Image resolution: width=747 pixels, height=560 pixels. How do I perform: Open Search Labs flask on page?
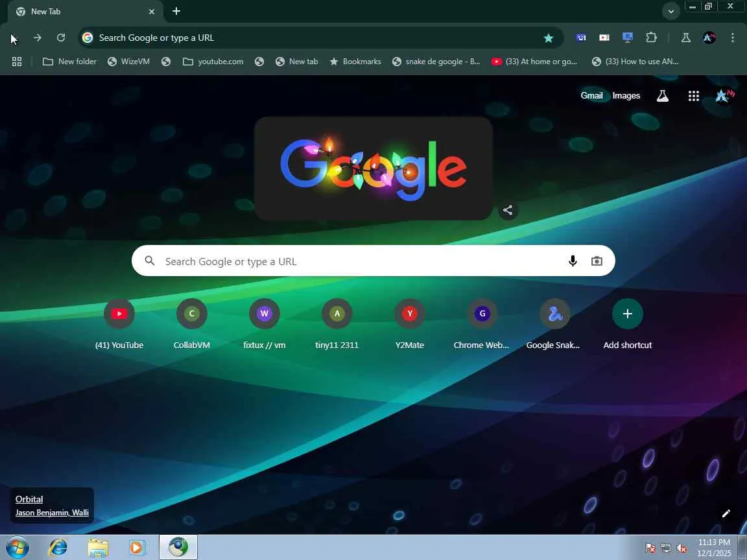(x=663, y=96)
